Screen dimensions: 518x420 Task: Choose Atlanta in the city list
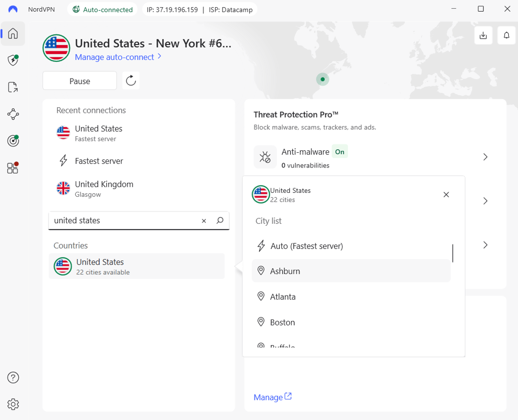(x=351, y=297)
